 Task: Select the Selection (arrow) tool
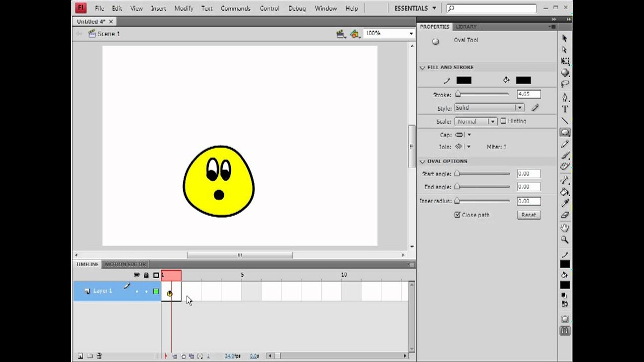pos(565,38)
